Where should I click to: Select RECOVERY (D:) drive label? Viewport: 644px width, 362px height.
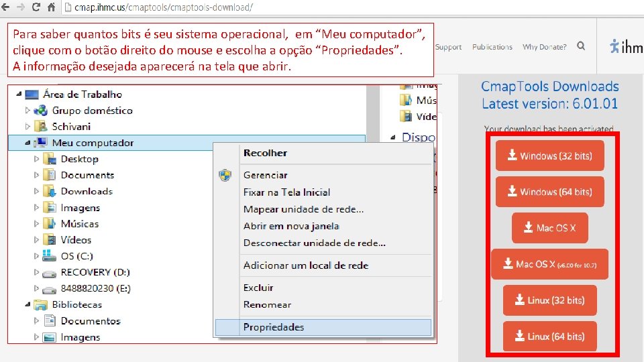pyautogui.click(x=95, y=272)
